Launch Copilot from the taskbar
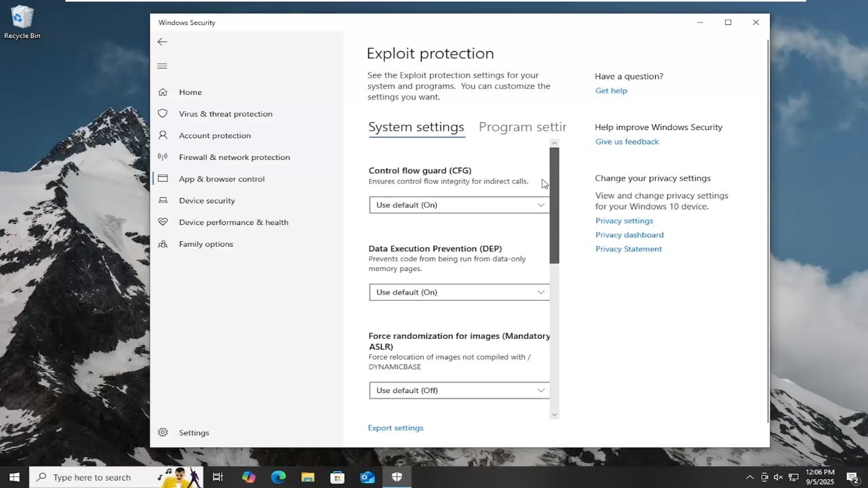 point(249,477)
